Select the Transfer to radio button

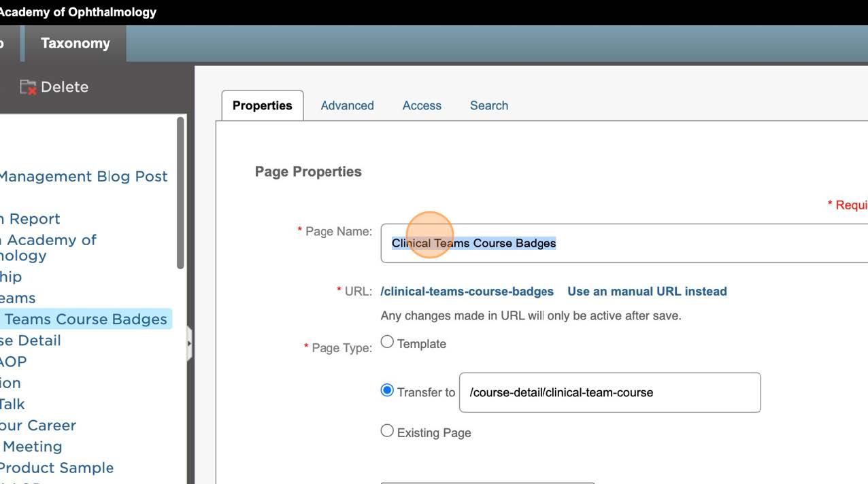tap(387, 390)
